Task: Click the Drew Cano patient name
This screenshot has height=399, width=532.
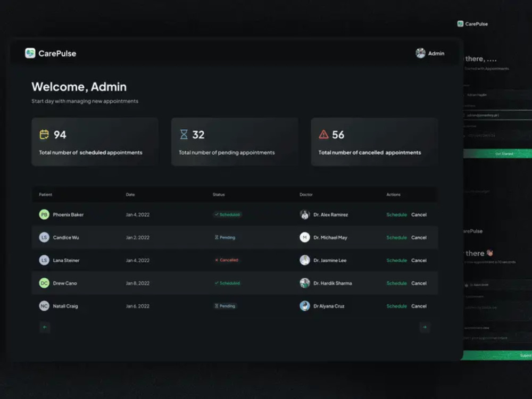Action: [x=65, y=284]
